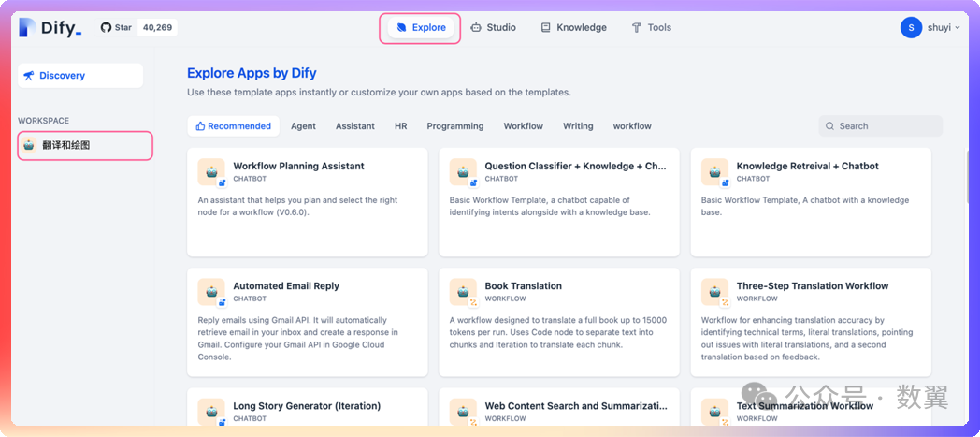Click the shuyi user avatar
Screen dimensions: 980x437
(x=911, y=27)
